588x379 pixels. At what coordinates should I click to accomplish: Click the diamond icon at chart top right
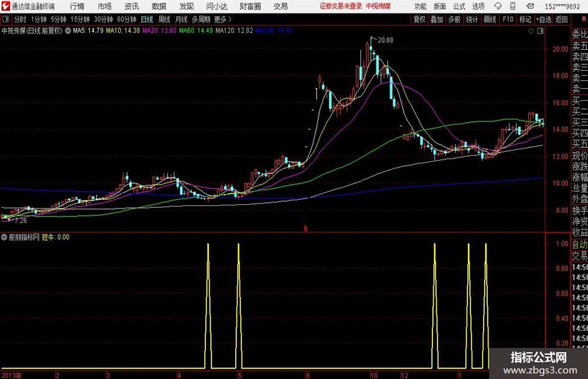pyautogui.click(x=531, y=31)
